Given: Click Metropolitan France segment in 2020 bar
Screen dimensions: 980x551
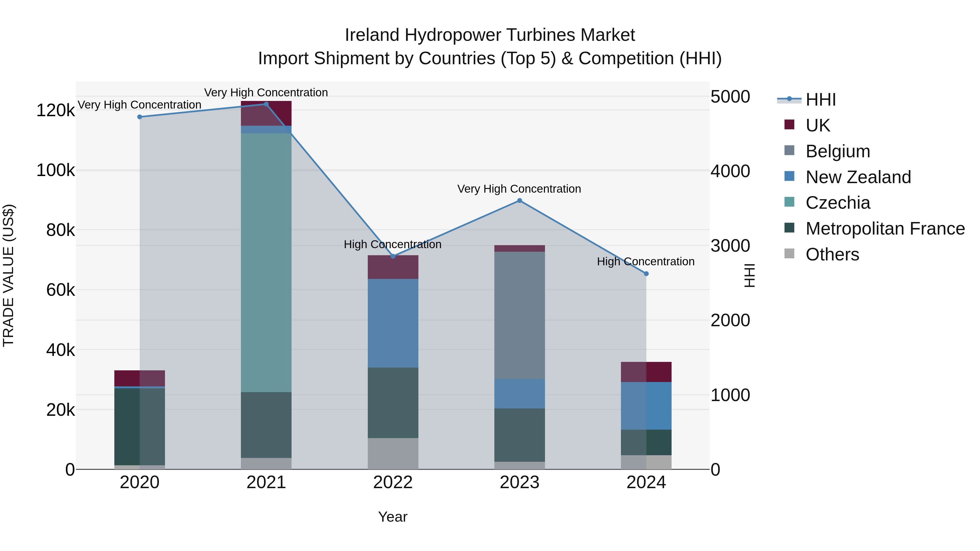Looking at the screenshot, I should tap(140, 427).
